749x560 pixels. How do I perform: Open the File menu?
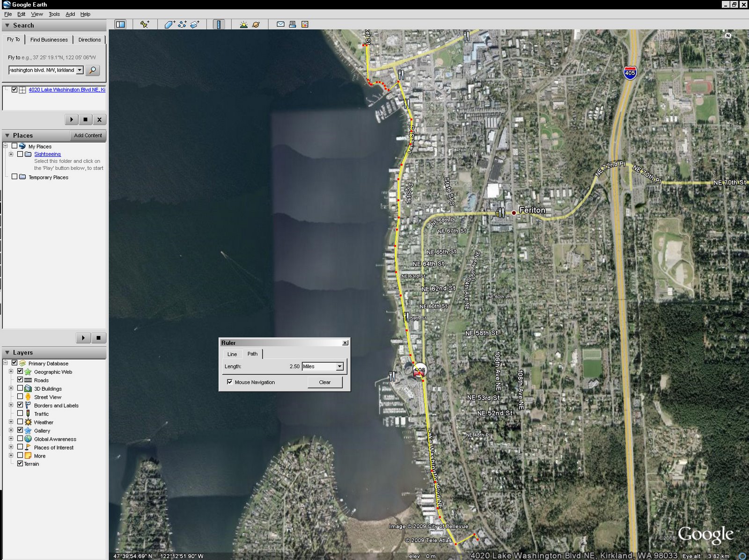pyautogui.click(x=8, y=14)
